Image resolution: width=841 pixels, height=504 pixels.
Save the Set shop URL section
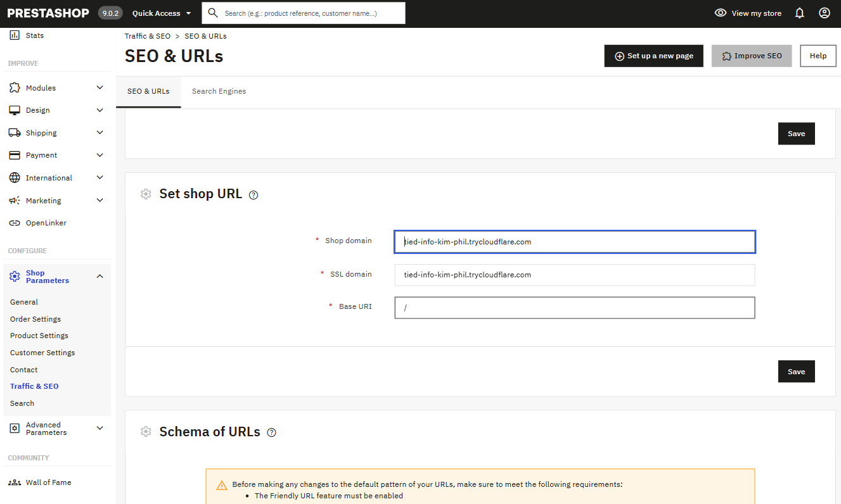point(797,372)
